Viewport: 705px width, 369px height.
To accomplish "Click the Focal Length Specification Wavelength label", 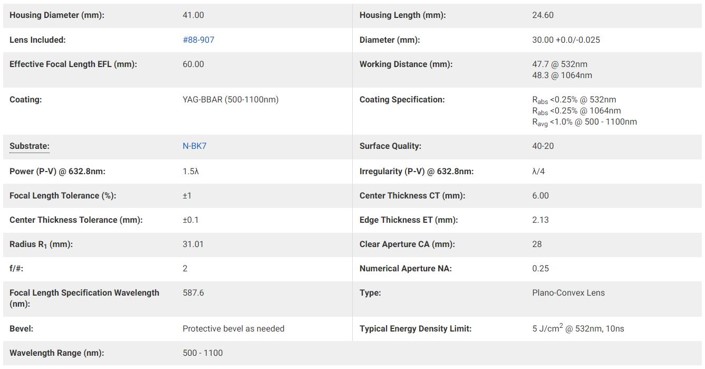I will 85,298.
